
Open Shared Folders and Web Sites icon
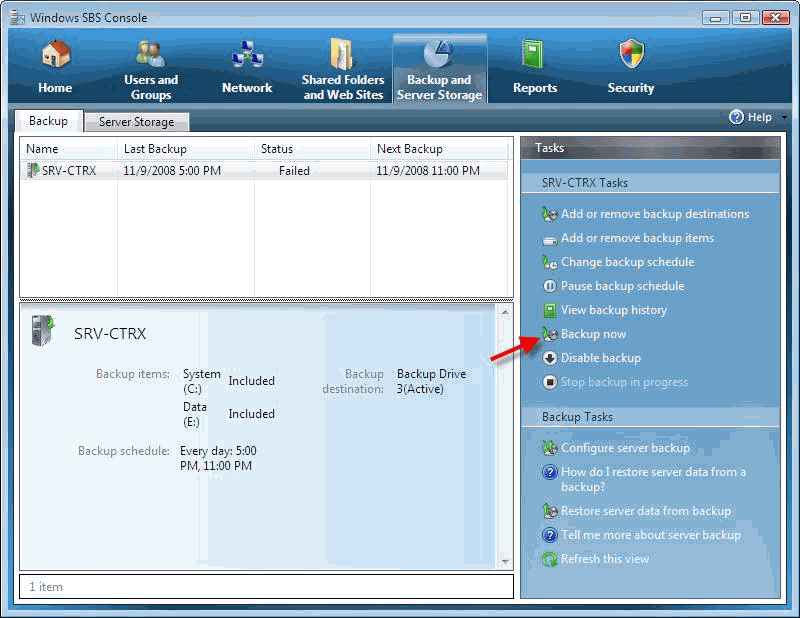[342, 54]
